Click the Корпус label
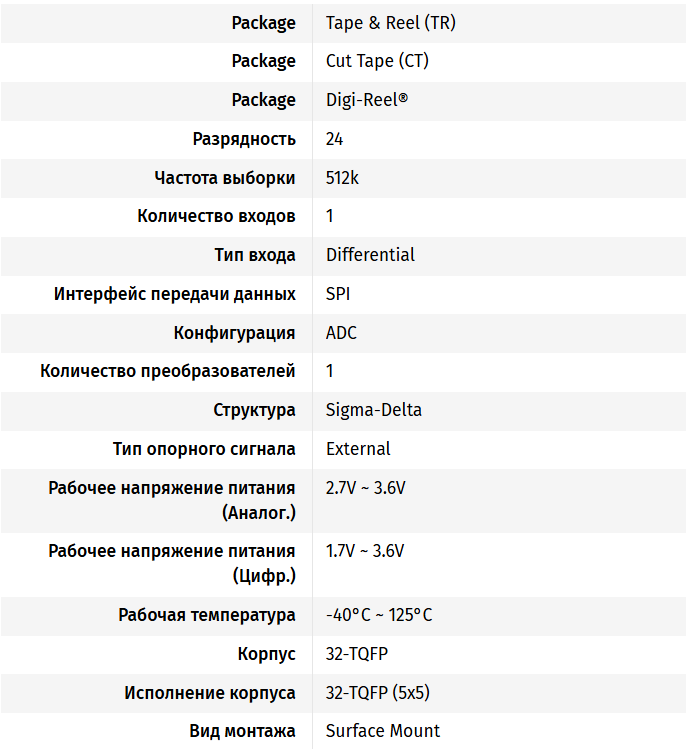Screen dimensions: 686x749 pyautogui.click(x=266, y=654)
